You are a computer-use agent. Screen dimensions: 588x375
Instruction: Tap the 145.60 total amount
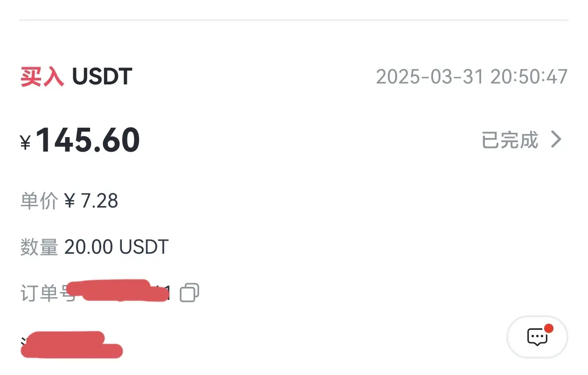pos(88,140)
